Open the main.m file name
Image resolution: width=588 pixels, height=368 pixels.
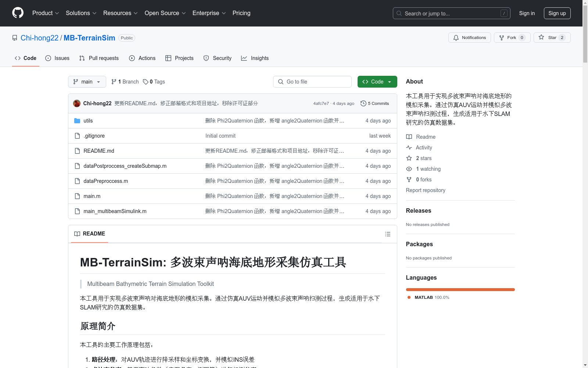point(92,196)
